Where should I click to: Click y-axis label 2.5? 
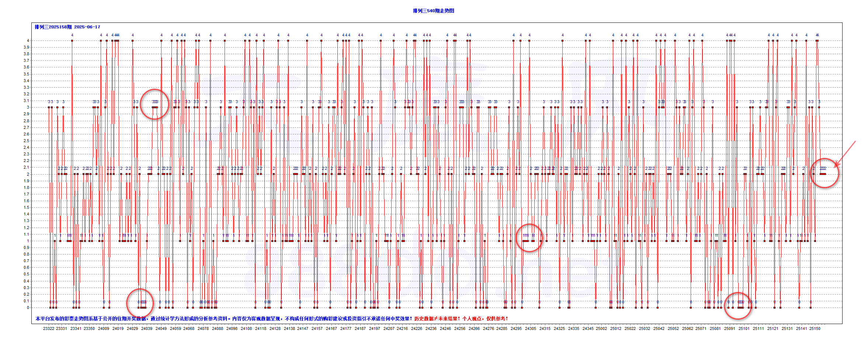[27, 141]
